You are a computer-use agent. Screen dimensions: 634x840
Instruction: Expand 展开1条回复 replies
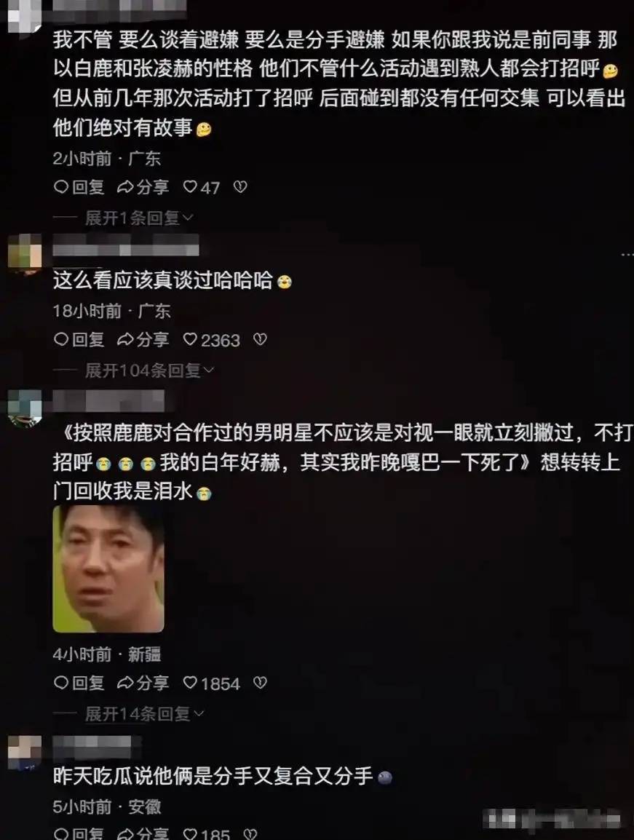(138, 218)
